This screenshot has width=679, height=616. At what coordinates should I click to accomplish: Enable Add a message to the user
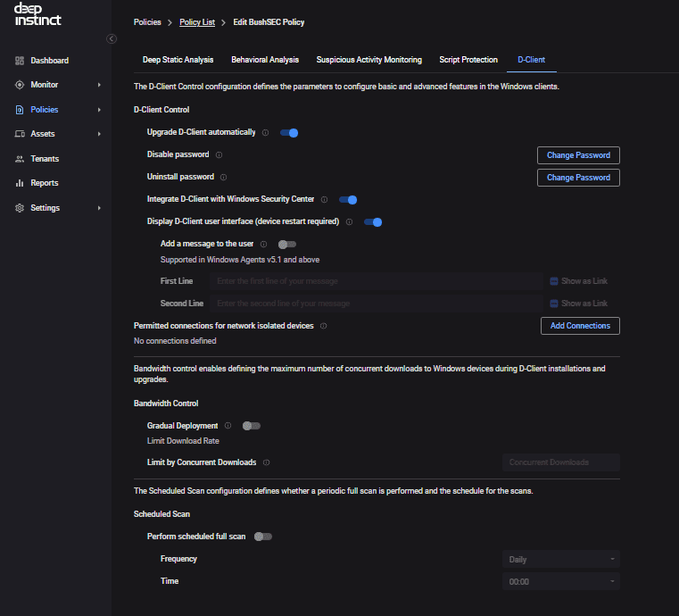(x=287, y=245)
